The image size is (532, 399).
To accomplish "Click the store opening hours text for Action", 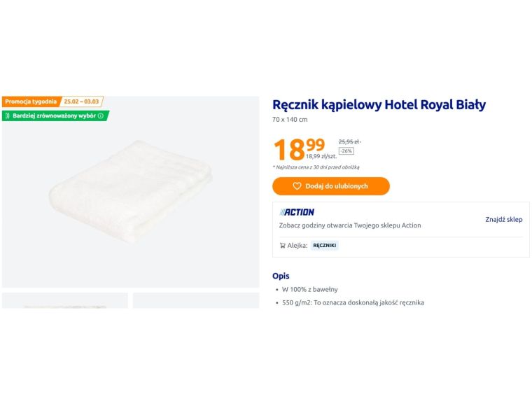I will [350, 225].
